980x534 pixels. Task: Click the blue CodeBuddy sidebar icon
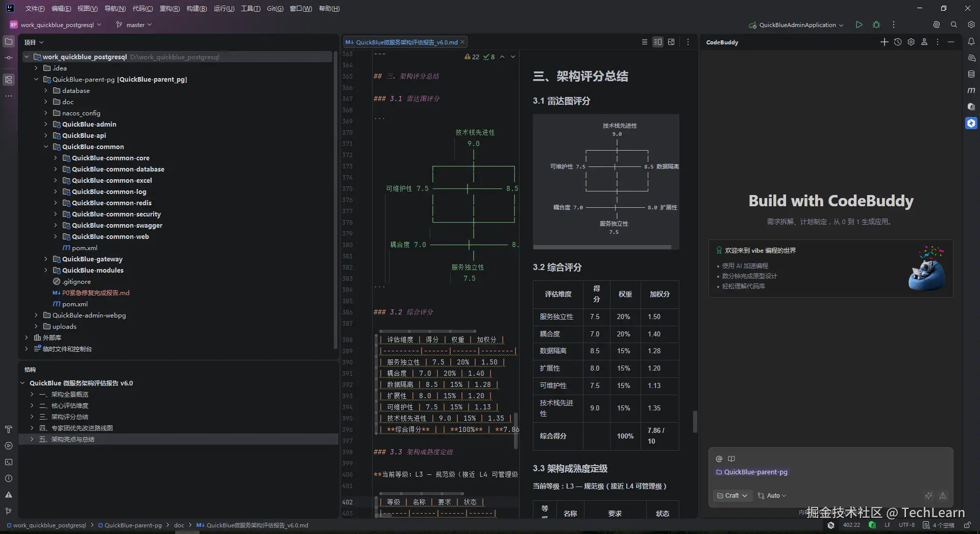(971, 123)
